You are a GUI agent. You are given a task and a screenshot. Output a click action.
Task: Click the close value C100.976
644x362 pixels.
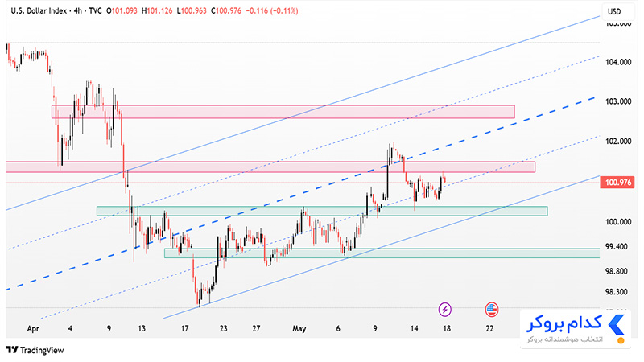coord(226,11)
